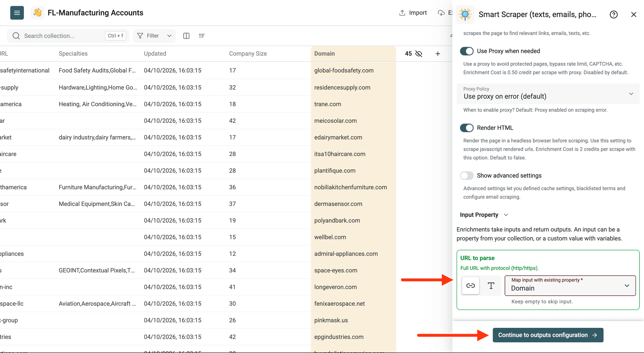The height and width of the screenshot is (353, 644).
Task: Select the dermasensor.com cell
Action: point(353,204)
